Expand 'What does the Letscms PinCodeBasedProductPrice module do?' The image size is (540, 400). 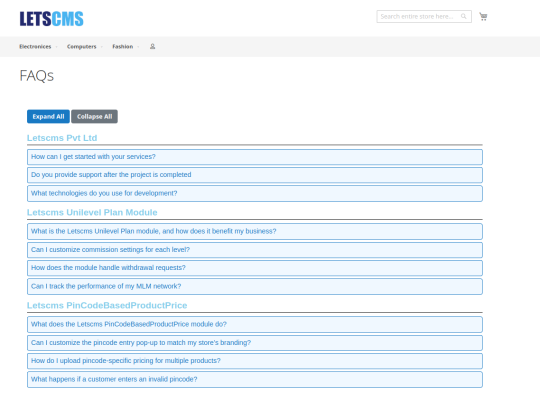(x=255, y=325)
